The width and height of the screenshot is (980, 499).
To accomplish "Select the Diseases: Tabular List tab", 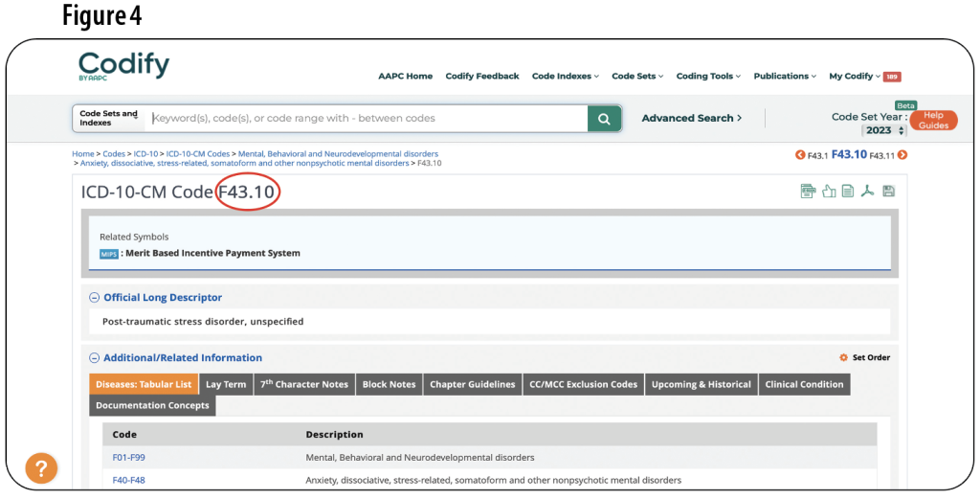I will point(144,385).
